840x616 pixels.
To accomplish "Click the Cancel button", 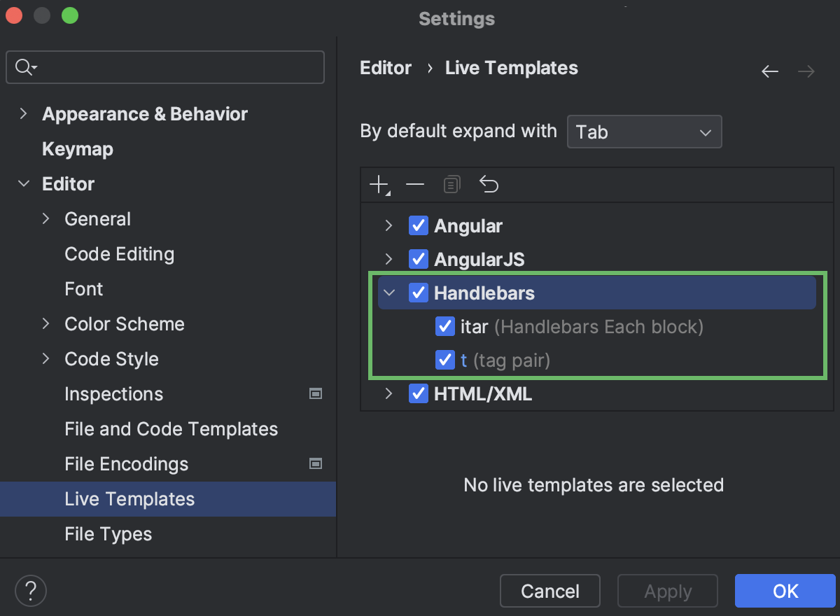I will coord(549,591).
